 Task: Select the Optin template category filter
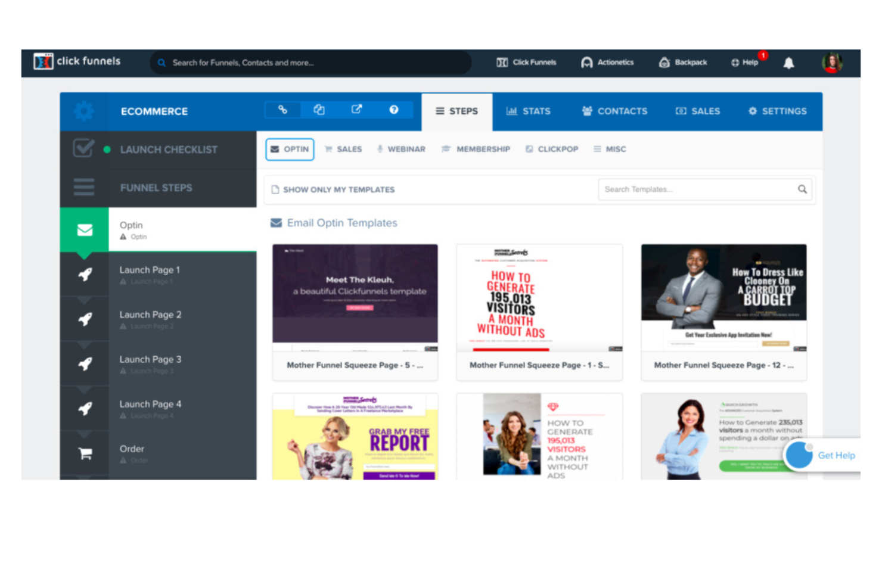pos(290,149)
